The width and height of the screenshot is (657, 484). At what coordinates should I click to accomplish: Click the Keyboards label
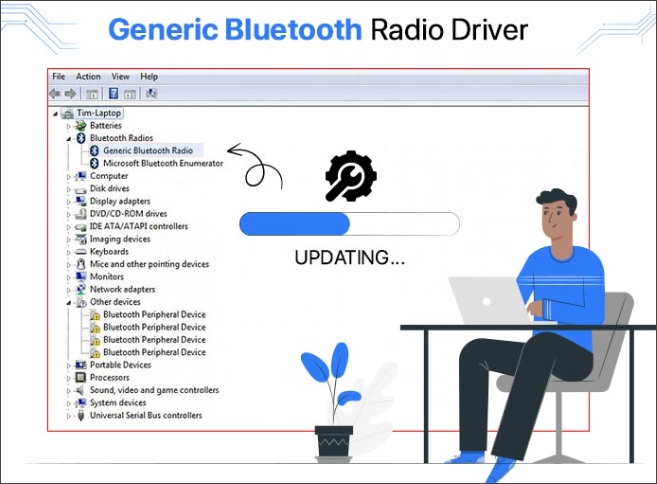click(109, 251)
